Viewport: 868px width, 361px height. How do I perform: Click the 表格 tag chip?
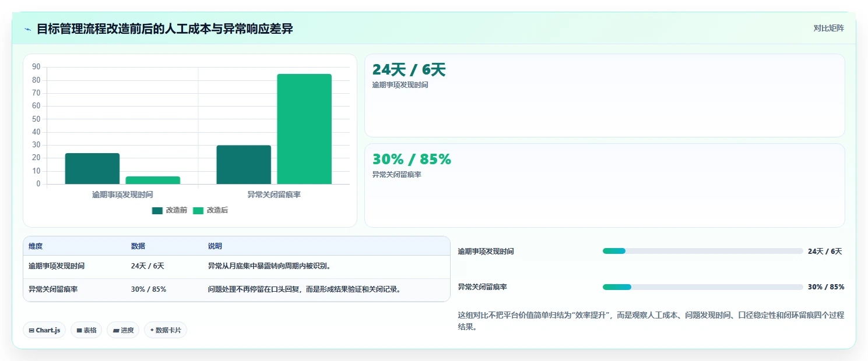86,330
